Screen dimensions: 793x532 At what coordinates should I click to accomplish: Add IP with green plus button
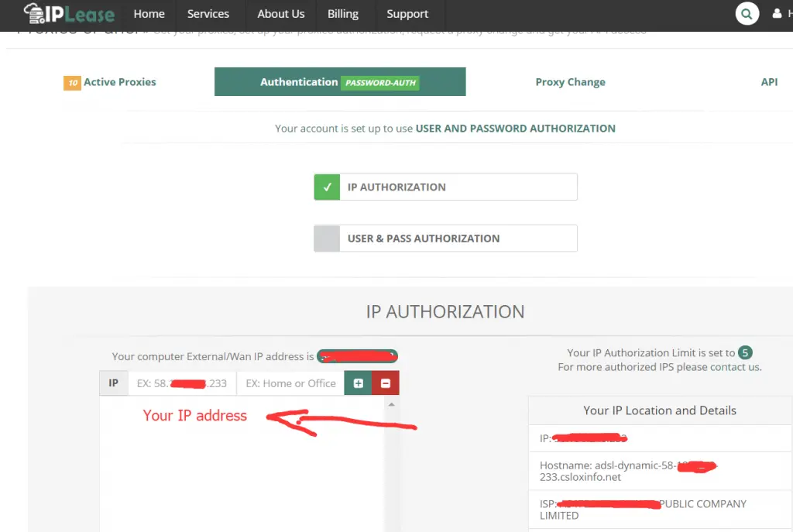(x=358, y=383)
